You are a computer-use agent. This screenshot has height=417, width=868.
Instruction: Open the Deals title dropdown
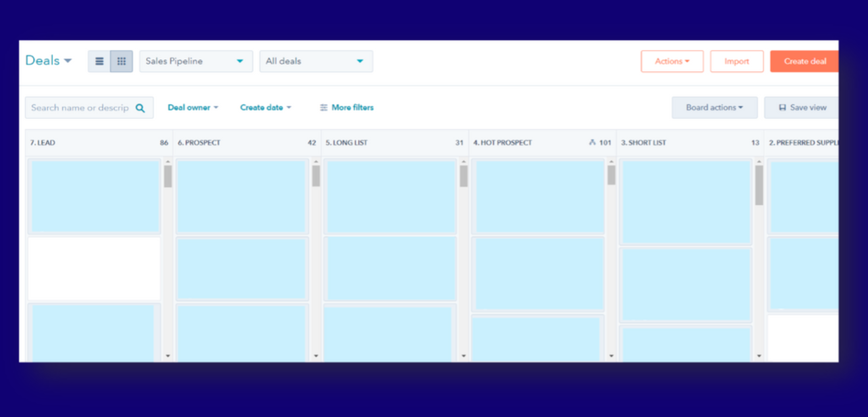(x=49, y=60)
